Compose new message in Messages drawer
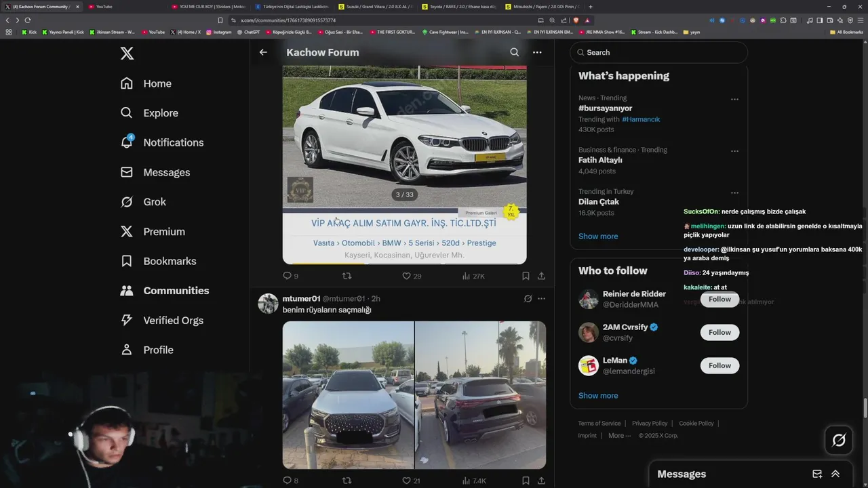Screen dimensions: 868x488 point(817,474)
